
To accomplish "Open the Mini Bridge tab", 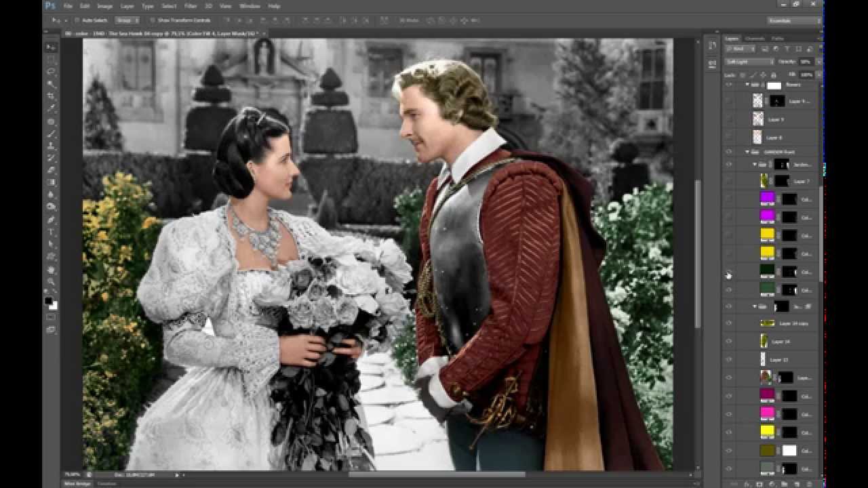I will point(77,484).
